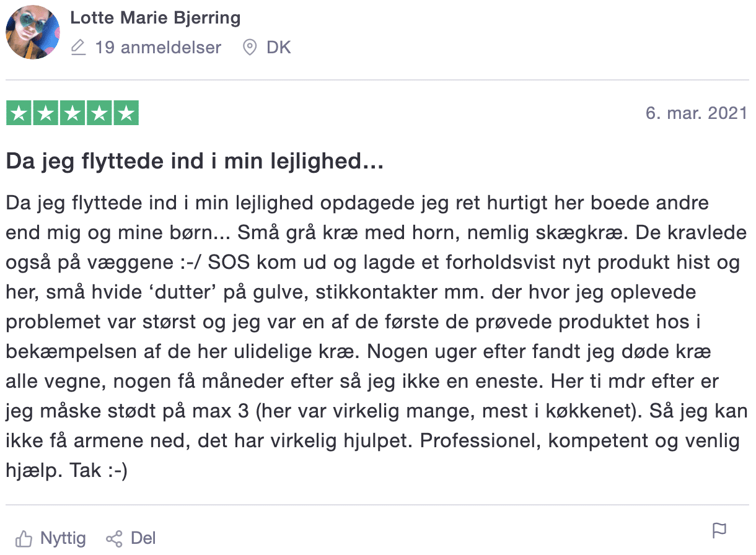Select the third green star of the rating
Viewport: 756px width, 555px height.
72,113
